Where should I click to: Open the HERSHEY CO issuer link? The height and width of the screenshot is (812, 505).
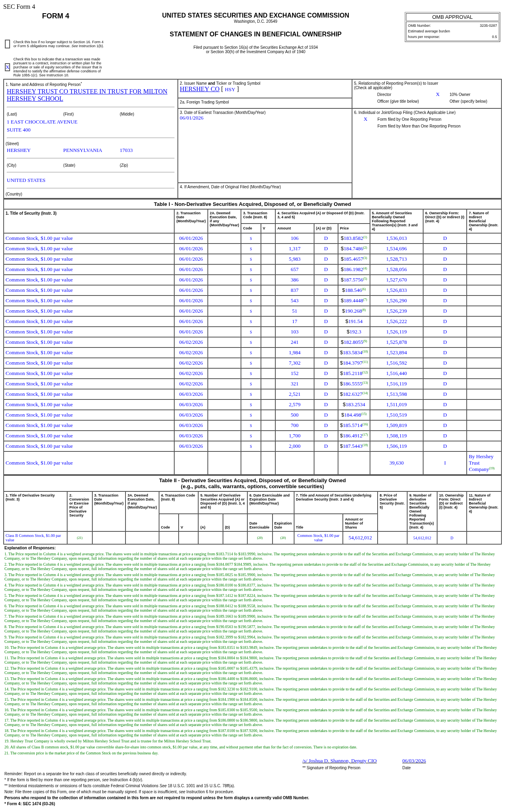199,89
